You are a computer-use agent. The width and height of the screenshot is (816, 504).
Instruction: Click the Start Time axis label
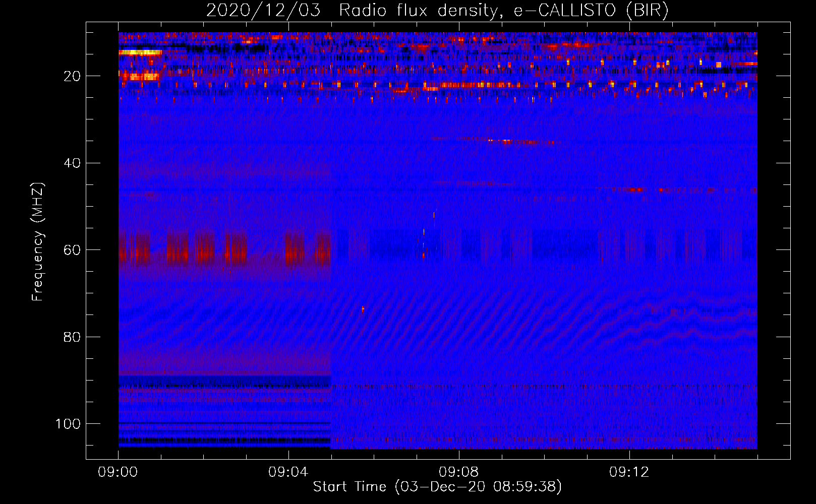click(x=437, y=487)
